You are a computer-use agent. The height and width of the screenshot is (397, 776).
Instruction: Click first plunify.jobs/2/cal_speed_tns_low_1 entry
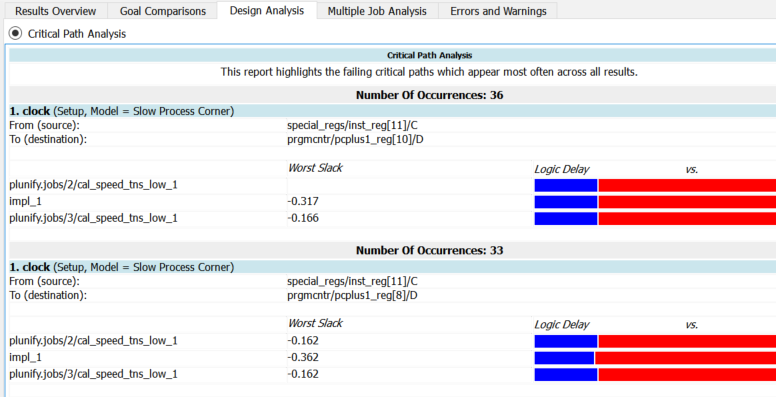pos(93,185)
